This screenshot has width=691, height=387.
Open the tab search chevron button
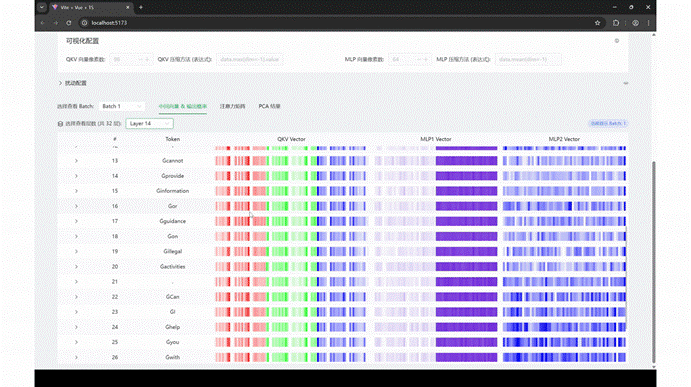pos(41,7)
